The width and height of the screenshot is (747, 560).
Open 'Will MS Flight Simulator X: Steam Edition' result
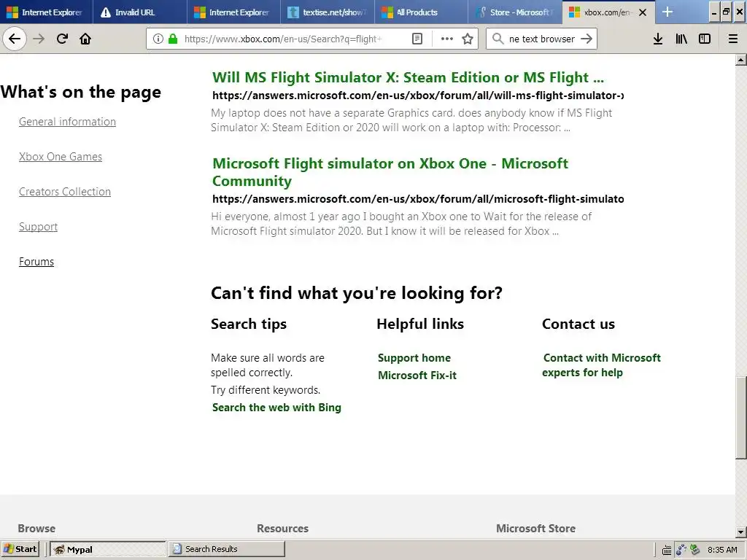click(408, 77)
